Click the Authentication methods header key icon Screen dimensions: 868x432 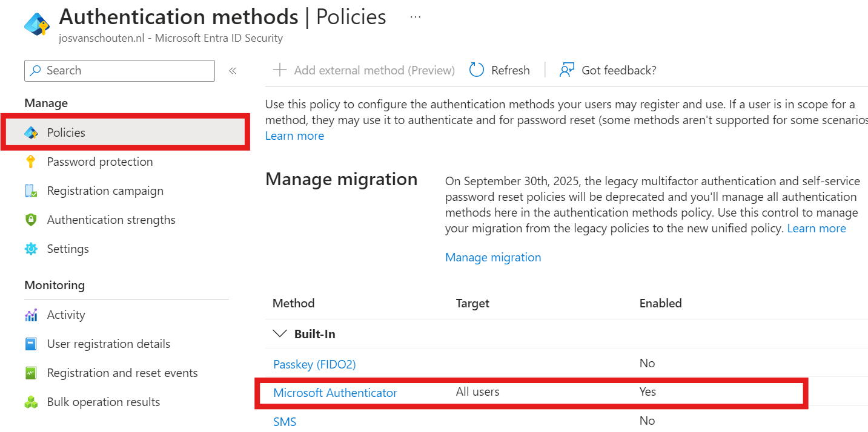[37, 24]
